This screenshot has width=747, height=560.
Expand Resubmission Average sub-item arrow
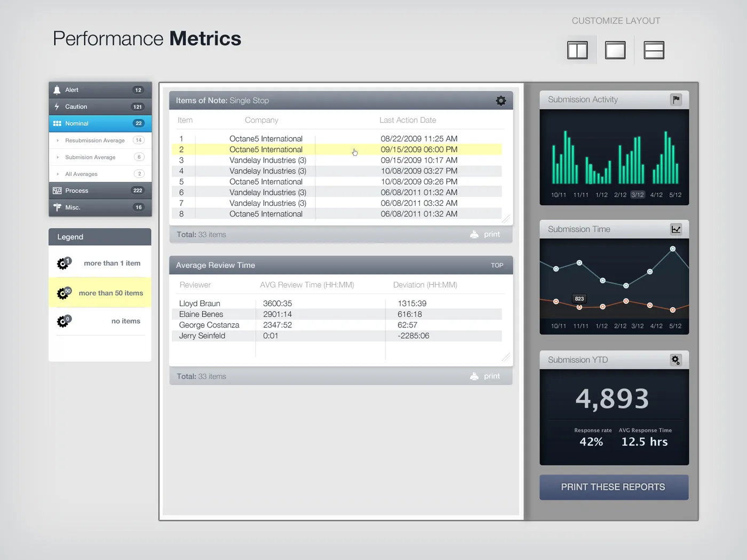[x=58, y=140]
